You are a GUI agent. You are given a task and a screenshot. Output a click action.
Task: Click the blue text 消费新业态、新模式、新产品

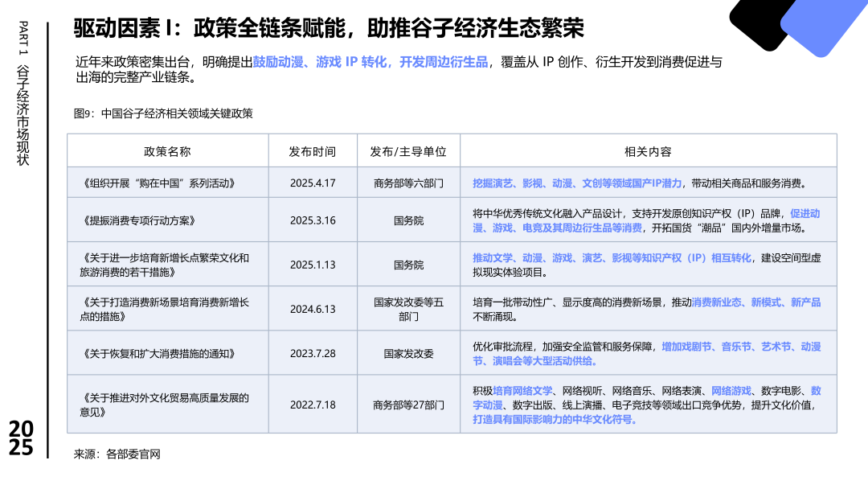[756, 302]
